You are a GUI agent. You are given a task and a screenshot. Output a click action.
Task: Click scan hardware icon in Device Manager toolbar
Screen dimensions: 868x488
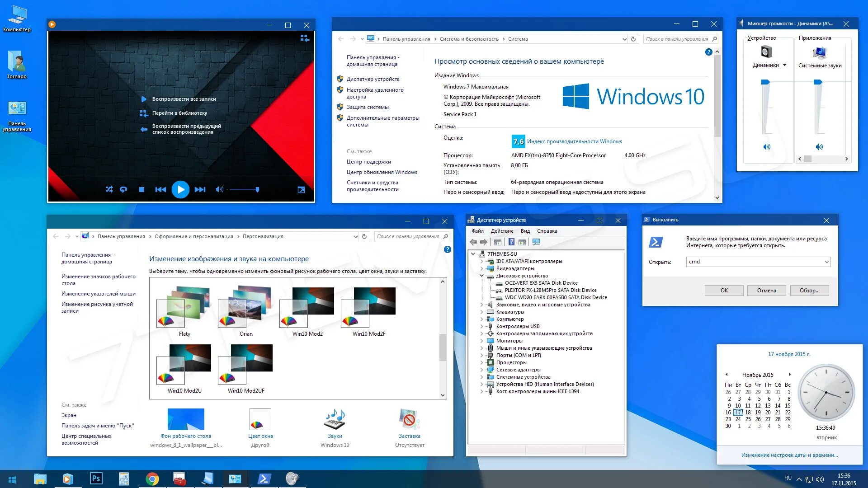tap(536, 242)
